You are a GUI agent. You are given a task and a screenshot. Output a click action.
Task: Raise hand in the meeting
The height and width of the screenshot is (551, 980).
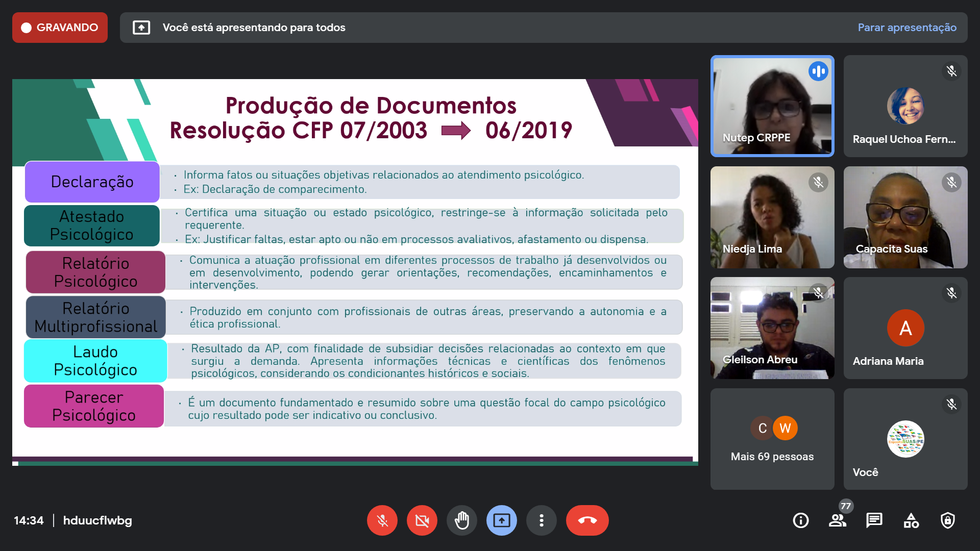pos(461,520)
